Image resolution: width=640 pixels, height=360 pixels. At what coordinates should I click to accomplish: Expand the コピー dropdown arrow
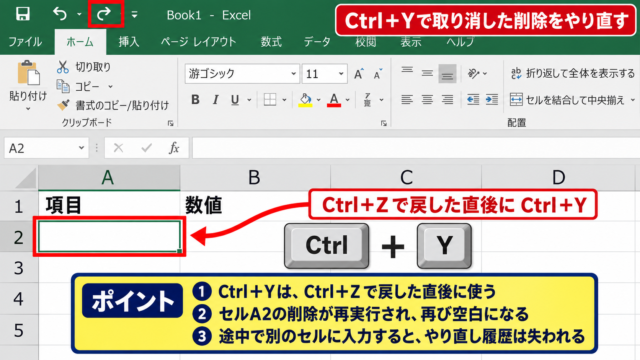tap(110, 87)
